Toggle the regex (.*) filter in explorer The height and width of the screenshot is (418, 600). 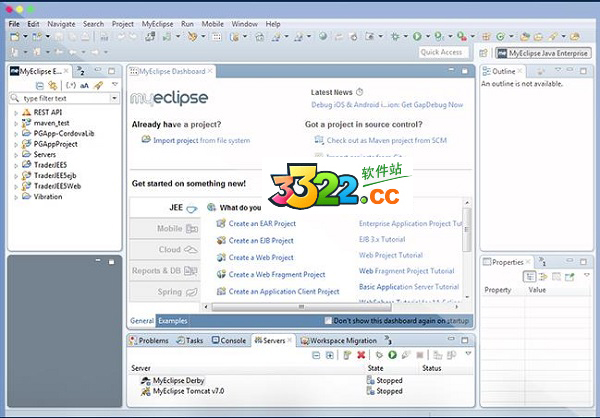click(x=71, y=85)
